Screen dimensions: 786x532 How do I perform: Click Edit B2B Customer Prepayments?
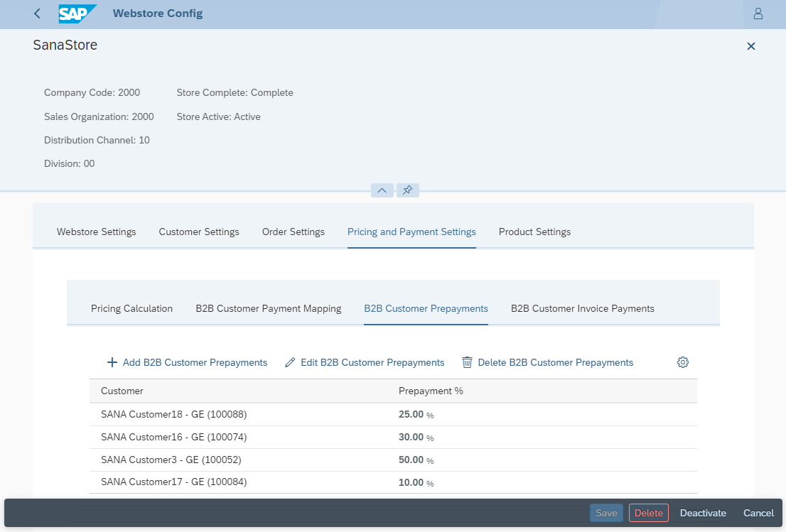coord(365,362)
